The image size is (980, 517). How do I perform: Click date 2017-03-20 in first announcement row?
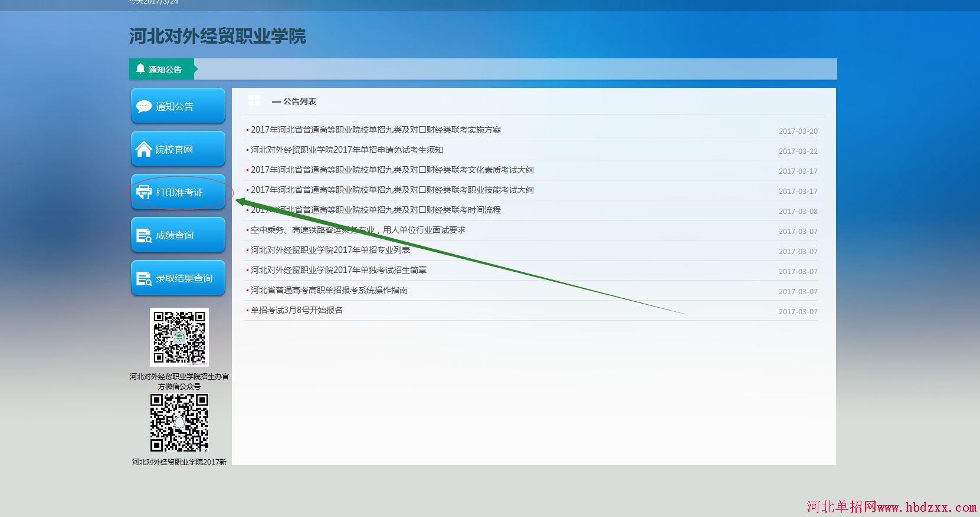(x=798, y=131)
